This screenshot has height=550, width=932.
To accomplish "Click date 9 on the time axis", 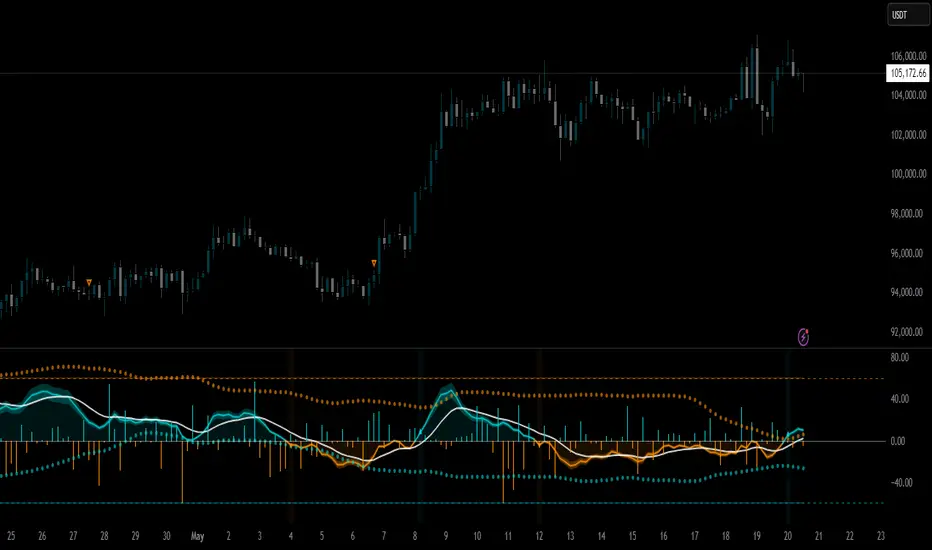I will pos(446,536).
